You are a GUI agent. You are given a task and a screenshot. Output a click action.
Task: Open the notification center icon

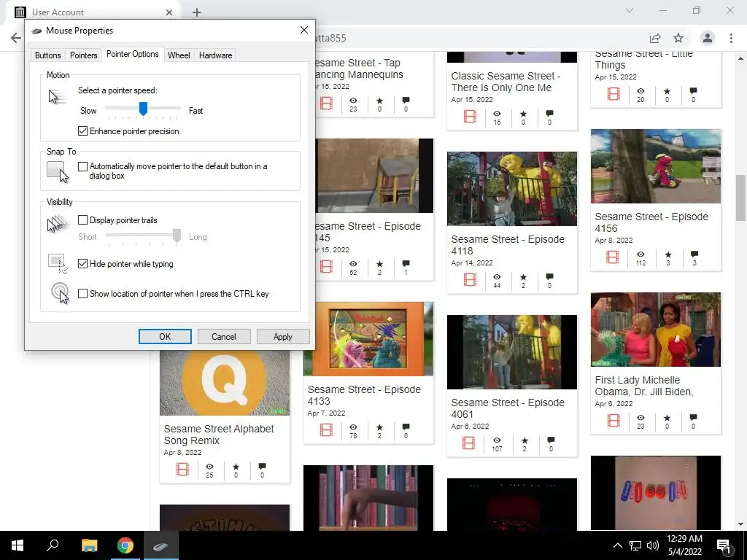pos(724,545)
